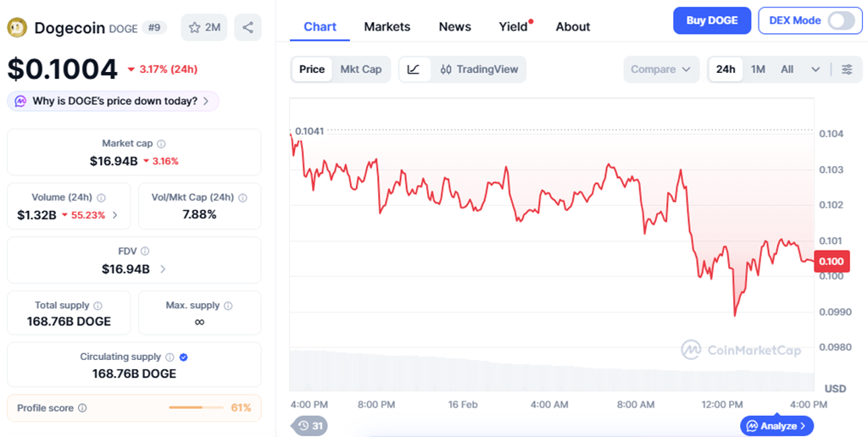
Task: Click the 3.17% (24h) price change
Action: [162, 69]
